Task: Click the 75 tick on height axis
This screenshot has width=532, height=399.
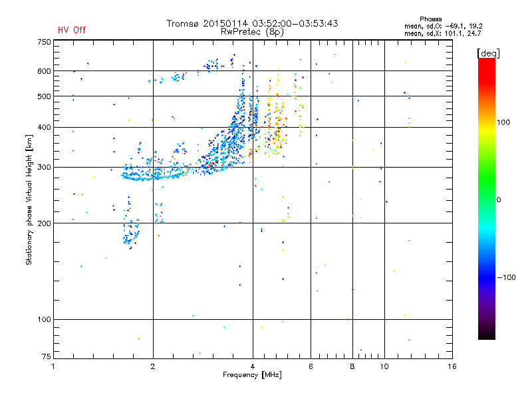Action: click(x=46, y=356)
